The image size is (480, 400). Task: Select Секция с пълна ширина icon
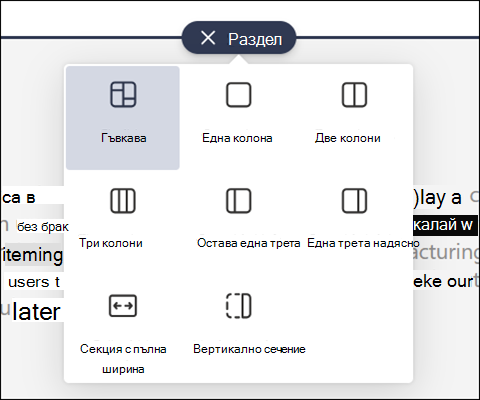123,306
